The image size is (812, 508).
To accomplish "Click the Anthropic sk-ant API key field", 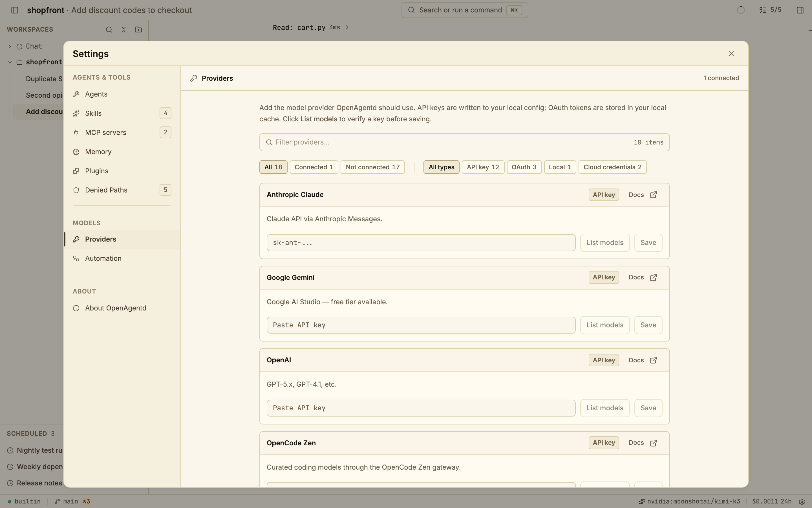I will 421,243.
